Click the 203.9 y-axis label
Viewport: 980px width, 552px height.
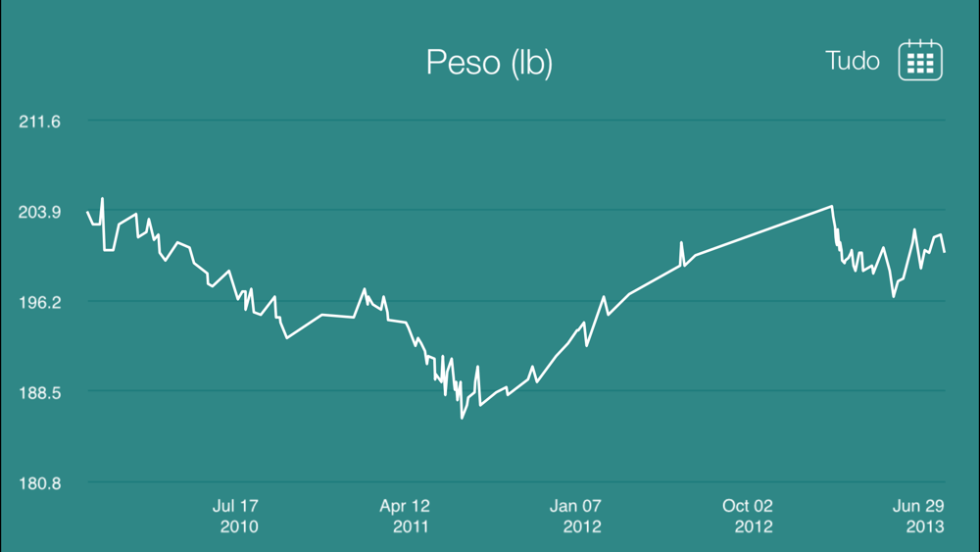(40, 212)
